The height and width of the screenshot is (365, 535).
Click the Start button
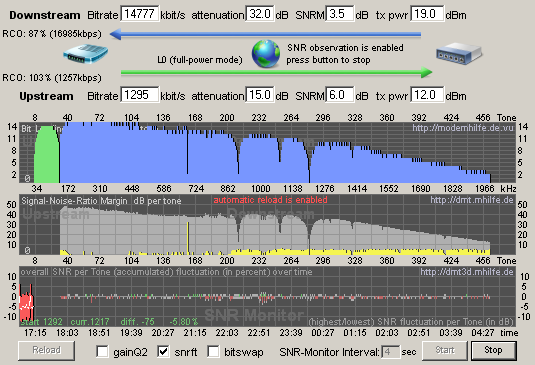click(x=445, y=350)
